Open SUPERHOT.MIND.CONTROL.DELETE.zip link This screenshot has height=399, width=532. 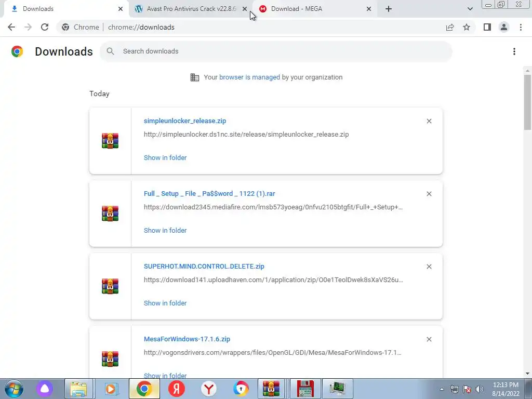[x=204, y=267]
